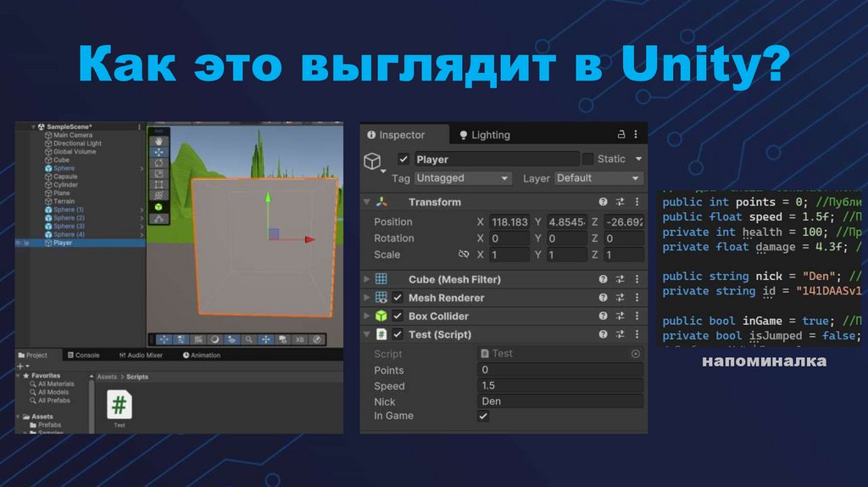Open the Transform component presets icon

620,202
